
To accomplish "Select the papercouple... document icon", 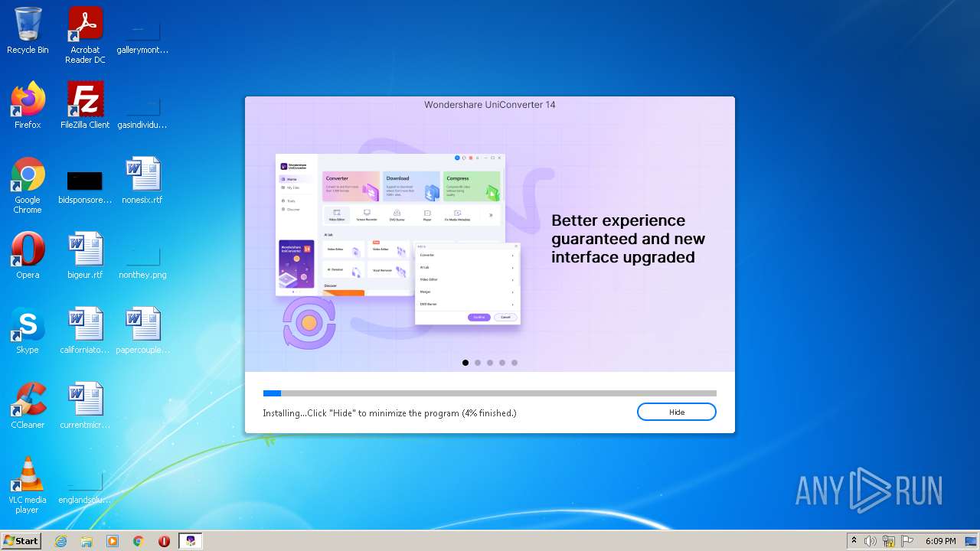I will (142, 331).
